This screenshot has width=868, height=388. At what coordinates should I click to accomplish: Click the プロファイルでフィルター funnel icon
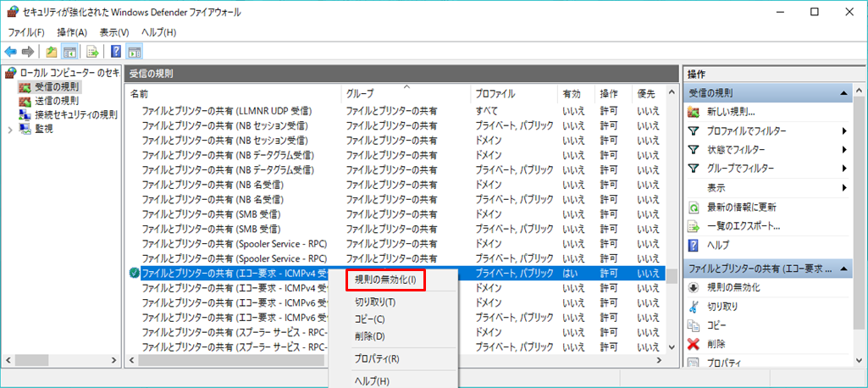point(694,131)
